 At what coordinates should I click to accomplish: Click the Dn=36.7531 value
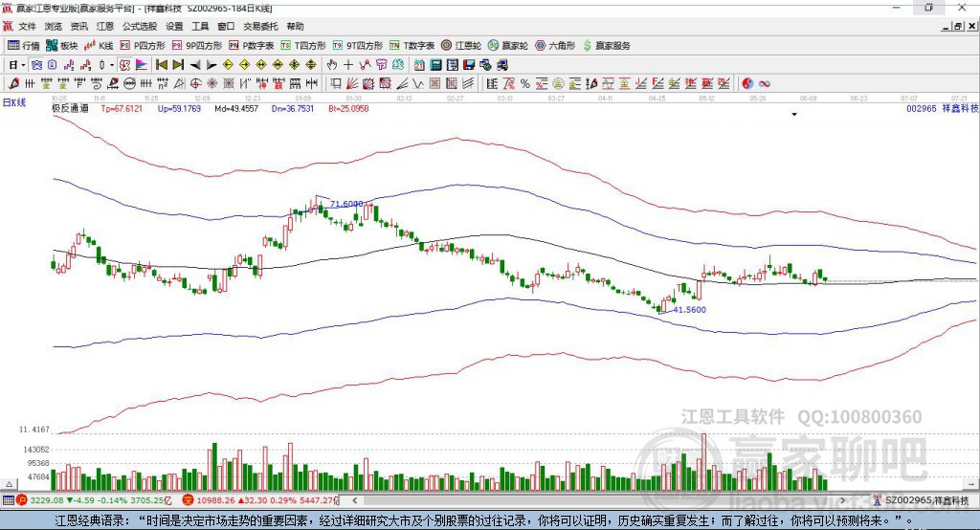(293, 108)
